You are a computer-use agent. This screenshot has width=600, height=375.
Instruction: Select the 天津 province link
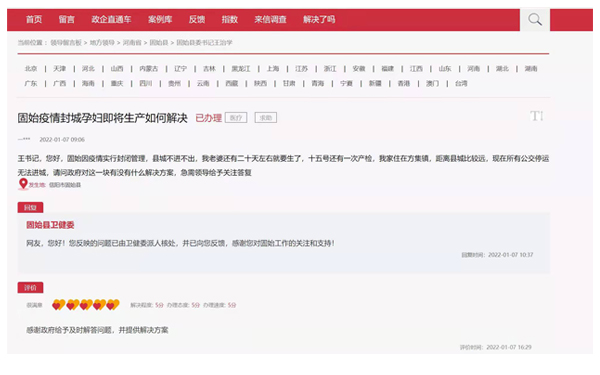pos(60,68)
